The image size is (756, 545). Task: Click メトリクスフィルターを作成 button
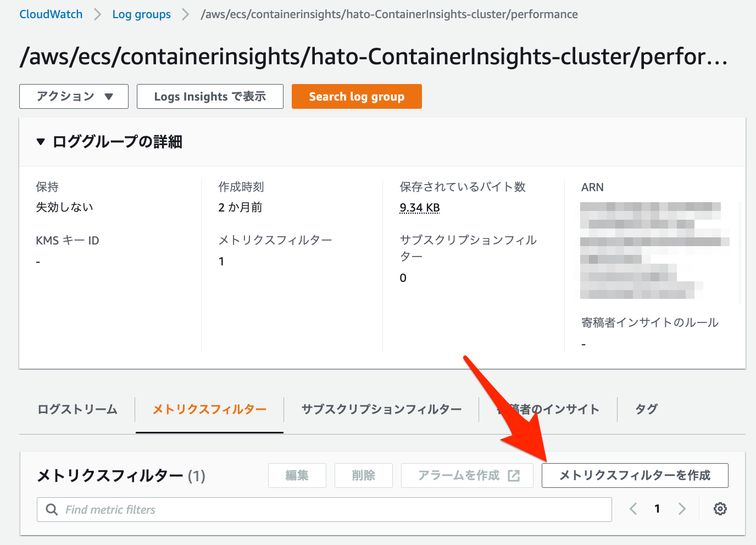635,475
